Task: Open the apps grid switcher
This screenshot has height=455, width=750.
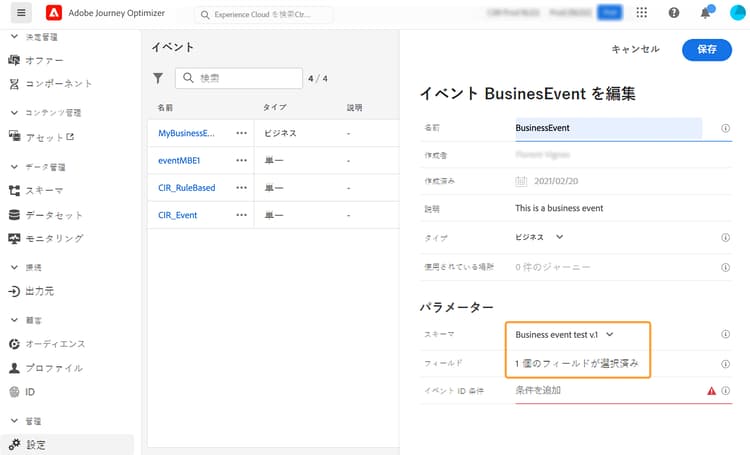Action: 641,13
